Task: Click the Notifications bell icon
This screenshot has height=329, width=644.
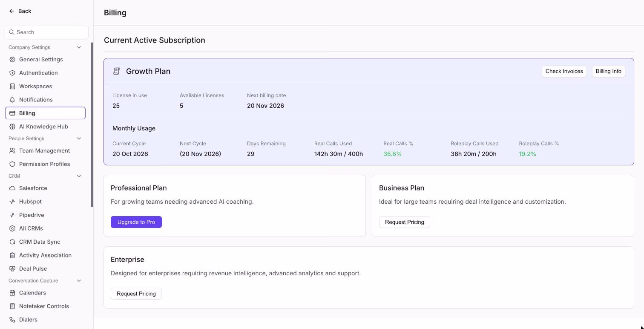Action: click(x=12, y=100)
